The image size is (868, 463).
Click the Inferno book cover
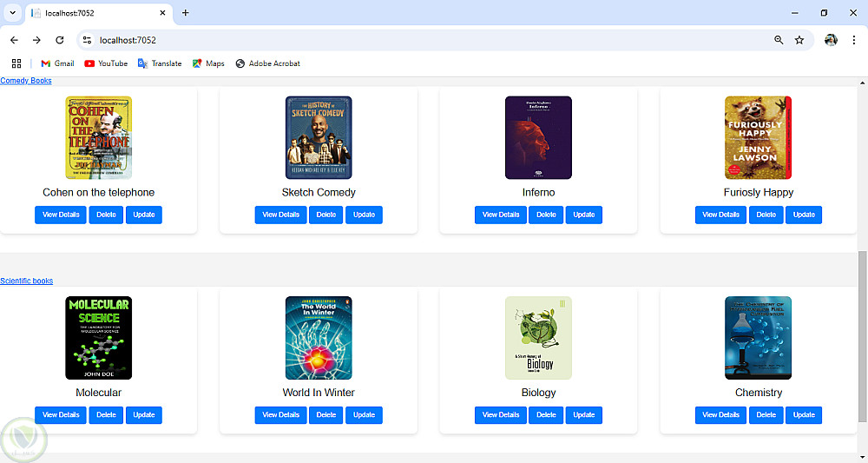coord(538,138)
